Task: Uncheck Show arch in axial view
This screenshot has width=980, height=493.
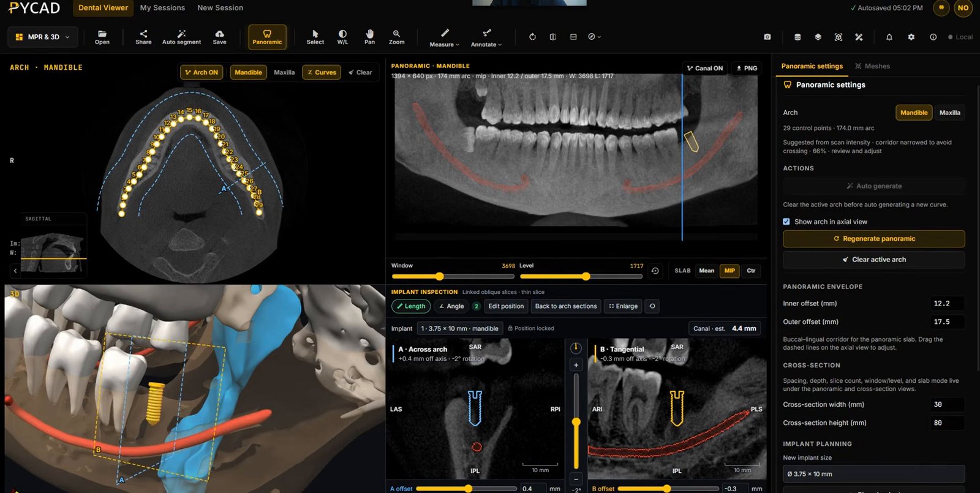Action: (x=786, y=222)
